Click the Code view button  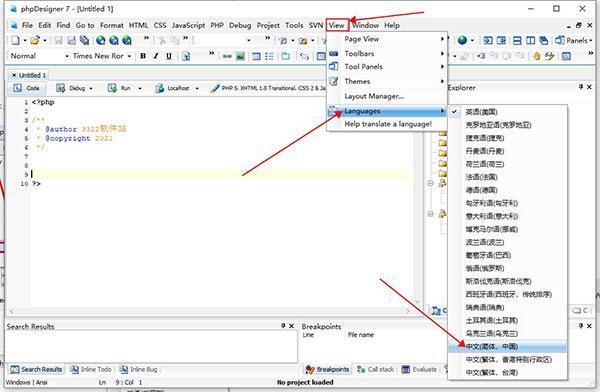26,88
